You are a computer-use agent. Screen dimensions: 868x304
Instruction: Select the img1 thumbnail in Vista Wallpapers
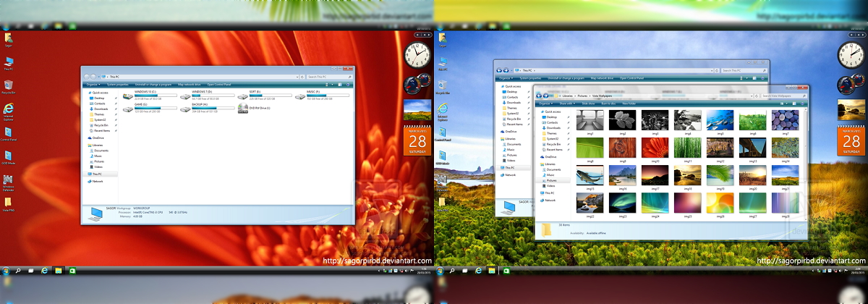(590, 119)
